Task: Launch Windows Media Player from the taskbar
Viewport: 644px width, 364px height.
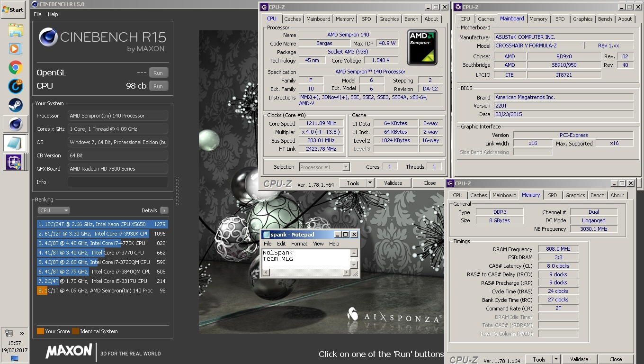Action: 15,49
